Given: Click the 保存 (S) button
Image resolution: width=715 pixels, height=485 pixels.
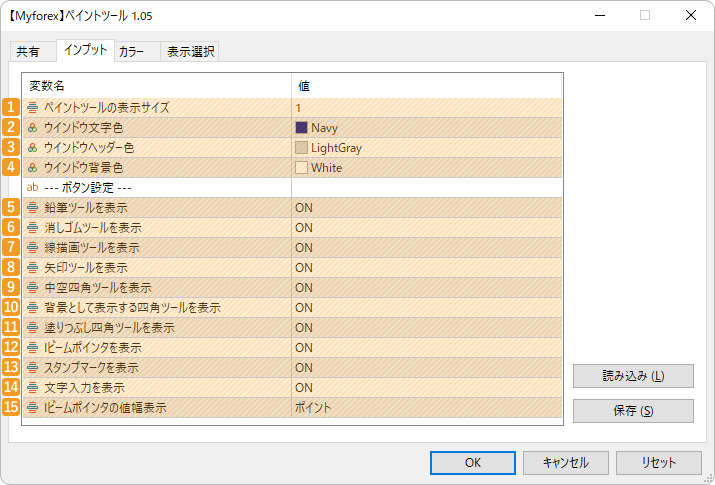Looking at the screenshot, I should pyautogui.click(x=633, y=411).
